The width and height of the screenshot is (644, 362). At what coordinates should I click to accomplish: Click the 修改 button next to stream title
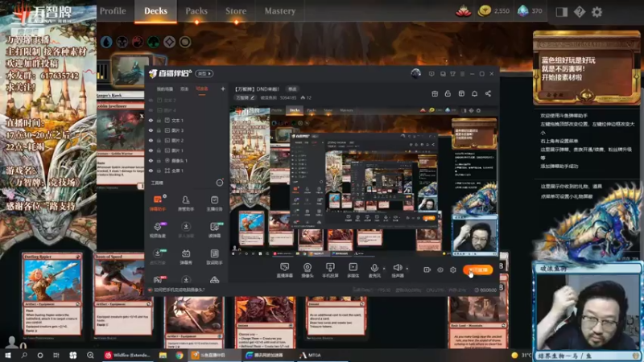292,89
